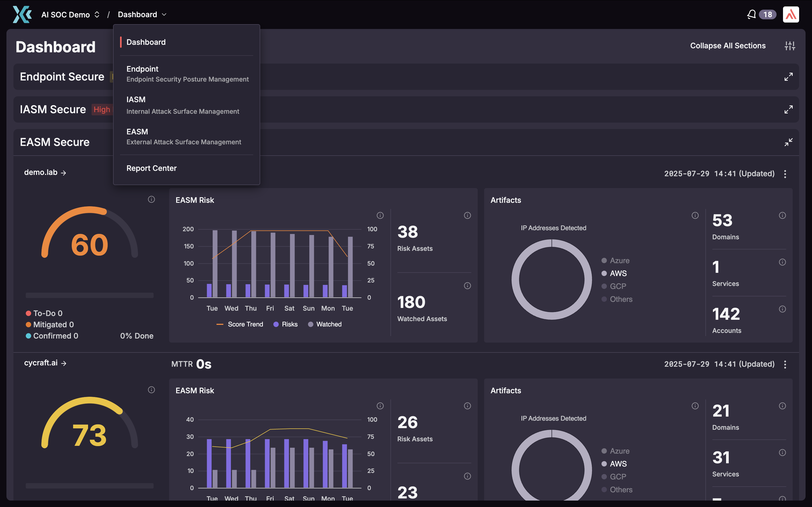Click Collapse All Sections
Viewport: 812px width, 507px height.
pos(727,46)
